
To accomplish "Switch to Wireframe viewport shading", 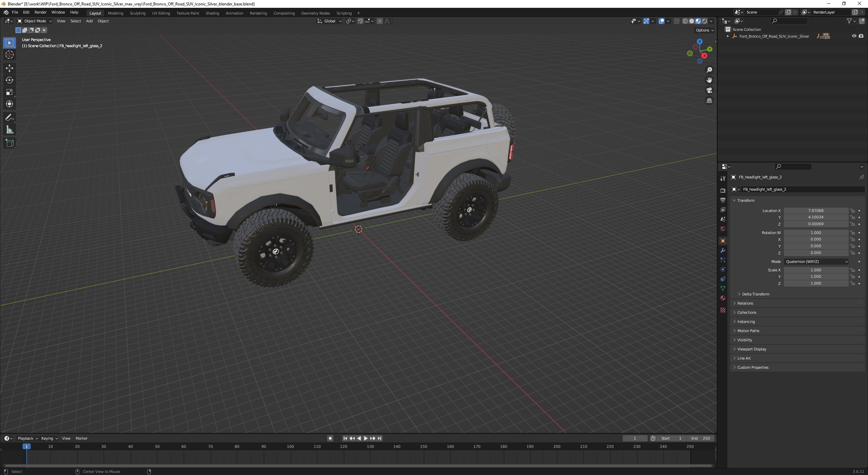I will pyautogui.click(x=685, y=21).
